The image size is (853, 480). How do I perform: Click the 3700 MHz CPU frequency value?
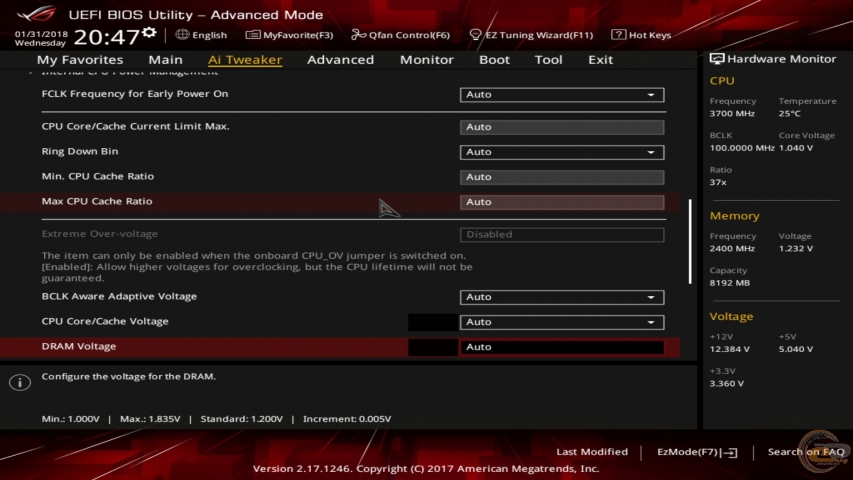click(x=732, y=114)
